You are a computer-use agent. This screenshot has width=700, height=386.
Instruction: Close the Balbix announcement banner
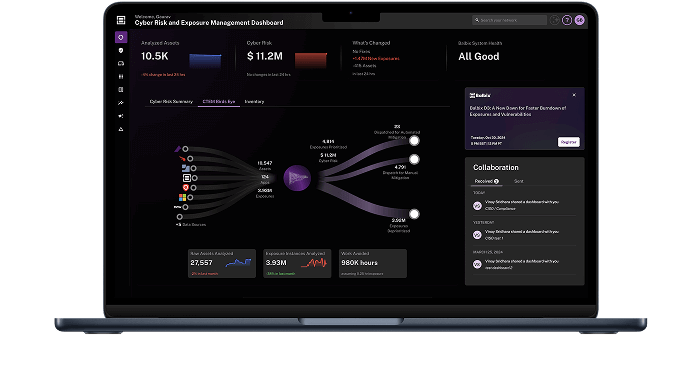[x=574, y=95]
